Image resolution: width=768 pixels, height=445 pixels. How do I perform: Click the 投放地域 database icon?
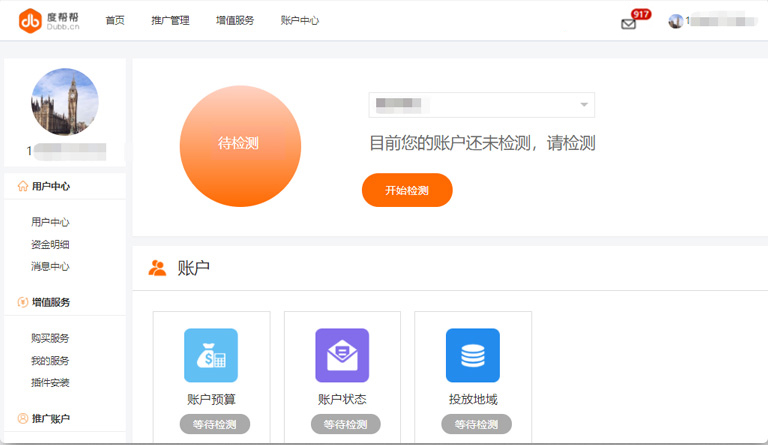tap(473, 355)
